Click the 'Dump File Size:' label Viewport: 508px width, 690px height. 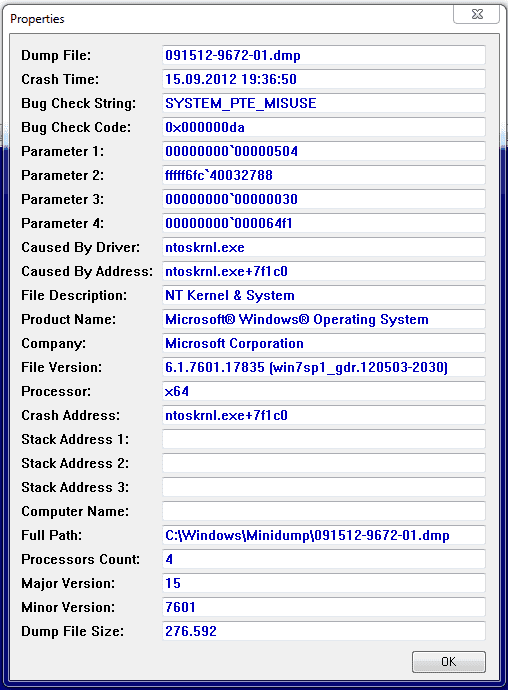coord(72,631)
